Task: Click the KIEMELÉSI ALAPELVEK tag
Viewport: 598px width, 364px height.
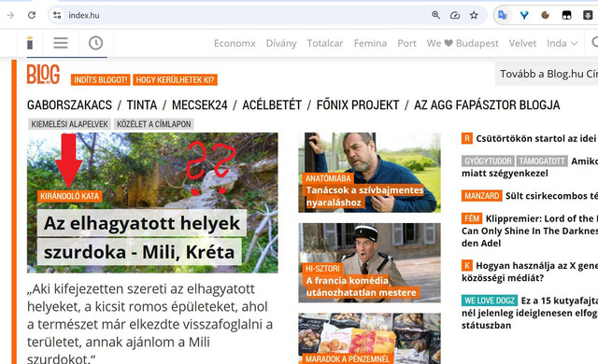Action: (x=69, y=124)
